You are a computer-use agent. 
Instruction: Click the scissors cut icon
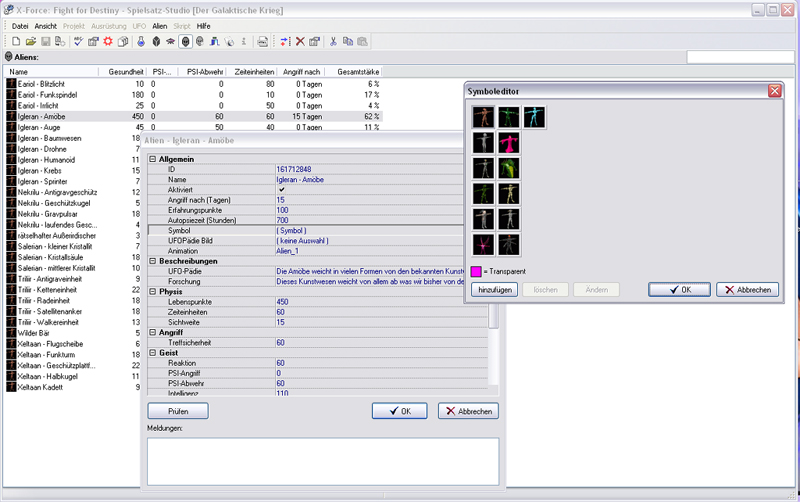(x=333, y=41)
